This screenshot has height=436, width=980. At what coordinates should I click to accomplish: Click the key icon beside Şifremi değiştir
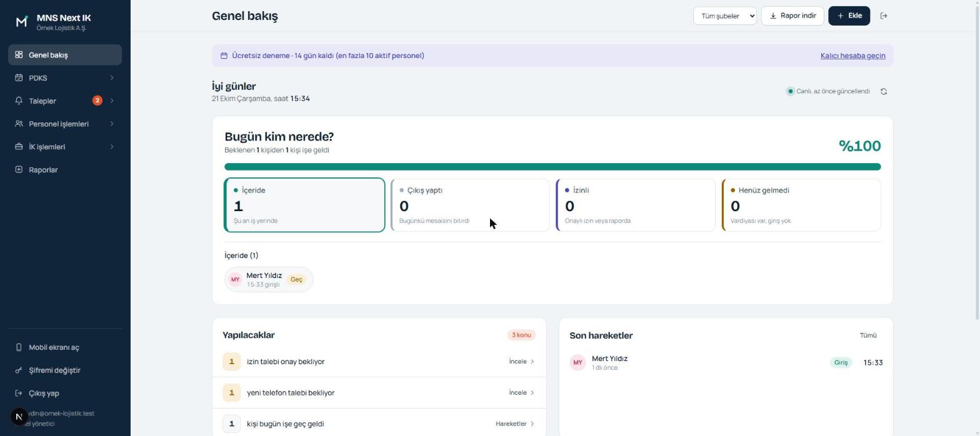coord(19,370)
